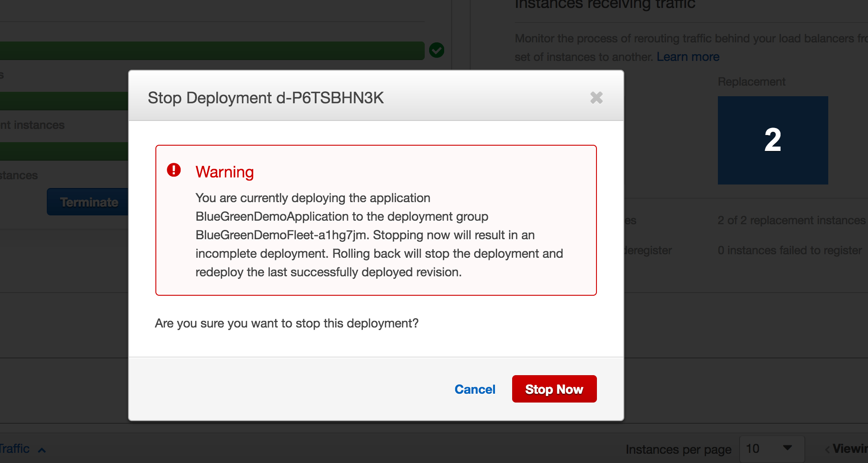Open the Instances per page dropdown
The image size is (868, 463).
click(x=771, y=449)
